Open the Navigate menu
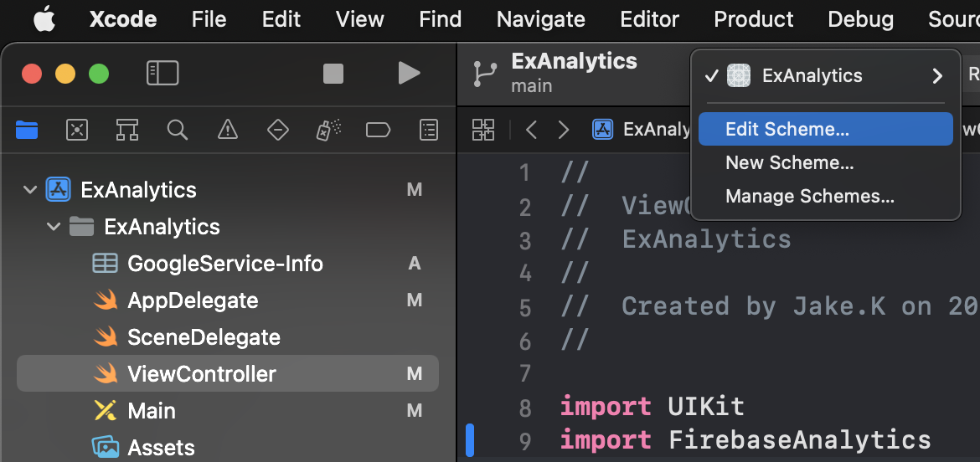The width and height of the screenshot is (980, 462). point(540,19)
